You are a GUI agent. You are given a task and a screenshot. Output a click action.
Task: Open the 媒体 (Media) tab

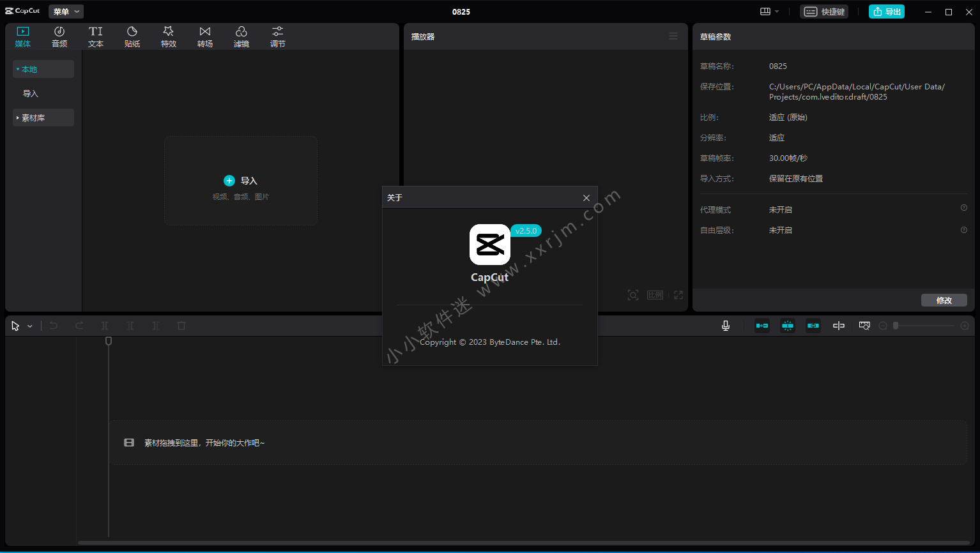pos(23,37)
